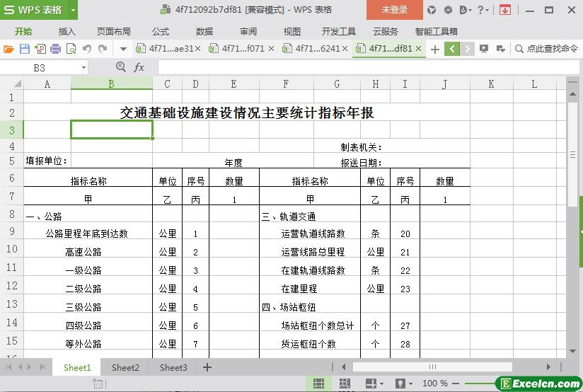Screen dimensions: 583x392
Task: Click the hexagon settings icon in title bar
Action: pos(448,10)
